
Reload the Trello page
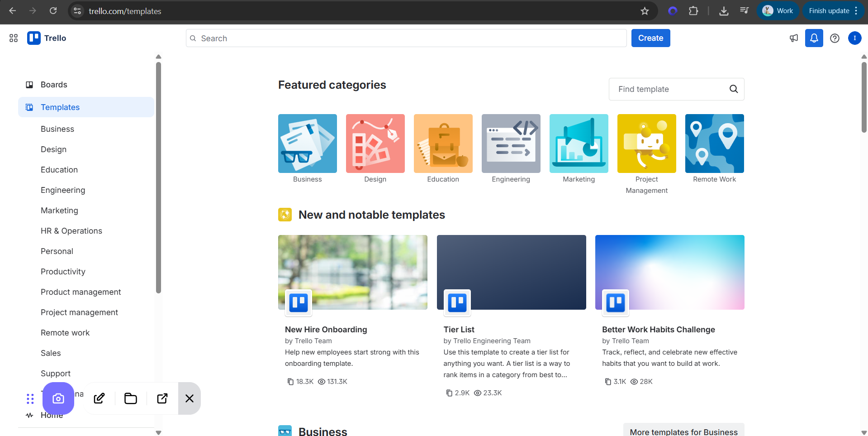pyautogui.click(x=53, y=11)
